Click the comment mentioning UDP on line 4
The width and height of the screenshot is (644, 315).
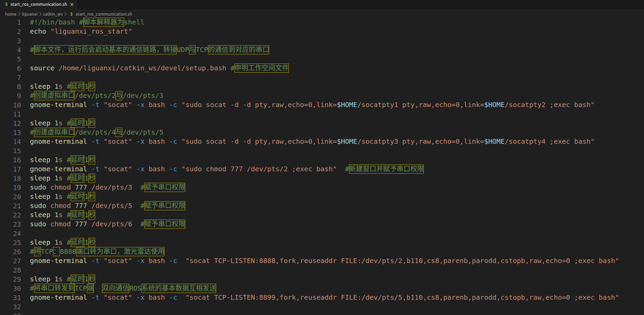point(150,50)
